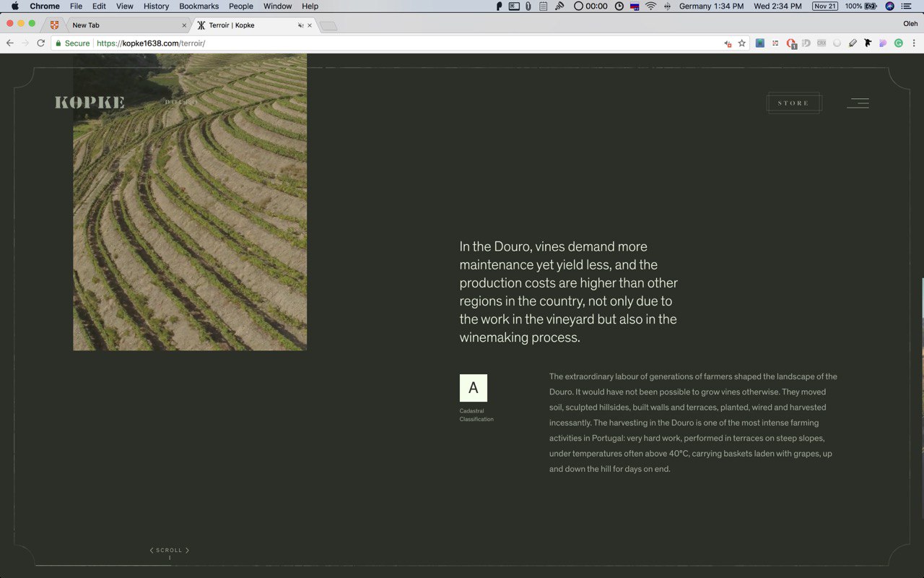The height and width of the screenshot is (578, 924).
Task: Click the 00:00 timer in menu bar
Action: (590, 7)
